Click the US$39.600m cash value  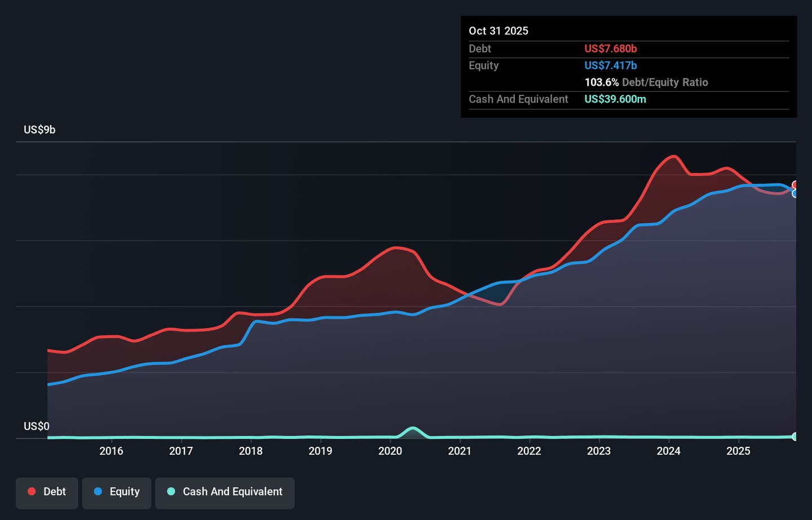pyautogui.click(x=615, y=99)
